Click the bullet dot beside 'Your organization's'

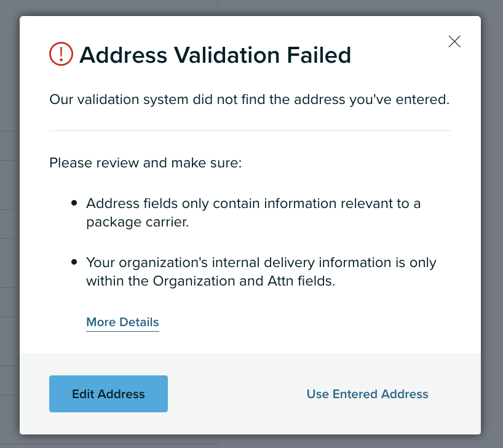tap(74, 262)
